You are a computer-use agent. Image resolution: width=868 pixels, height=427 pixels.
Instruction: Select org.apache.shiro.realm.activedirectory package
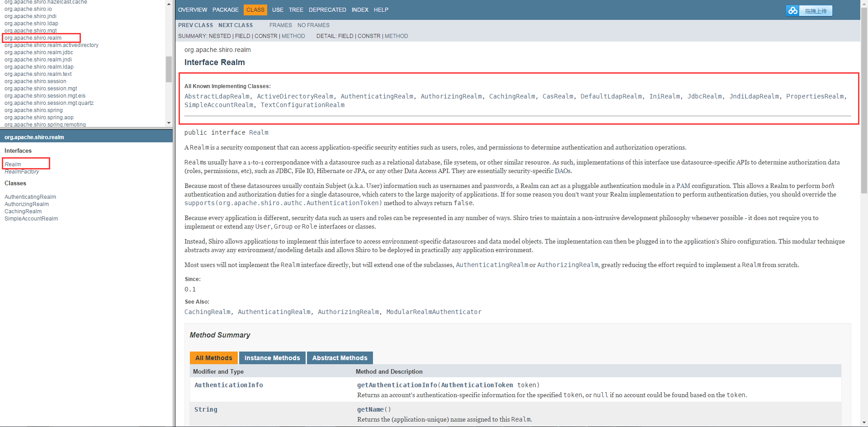[x=52, y=45]
